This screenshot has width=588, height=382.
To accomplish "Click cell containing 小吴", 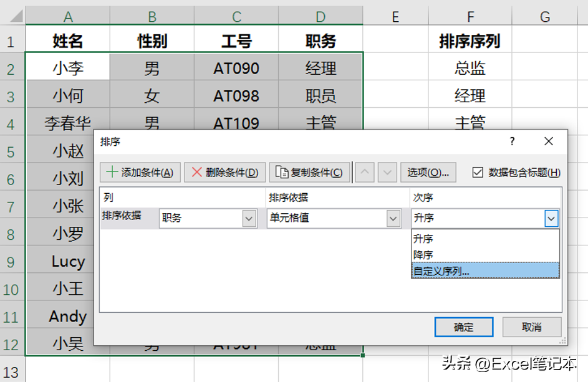I will pos(60,343).
